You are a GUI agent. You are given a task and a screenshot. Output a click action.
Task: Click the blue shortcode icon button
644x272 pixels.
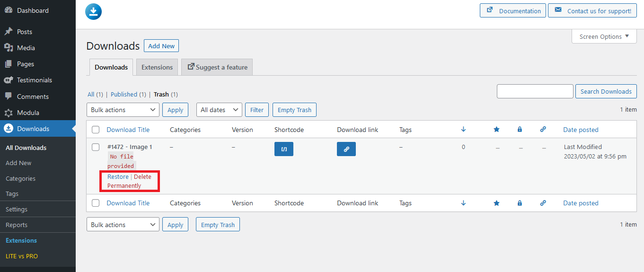[284, 149]
